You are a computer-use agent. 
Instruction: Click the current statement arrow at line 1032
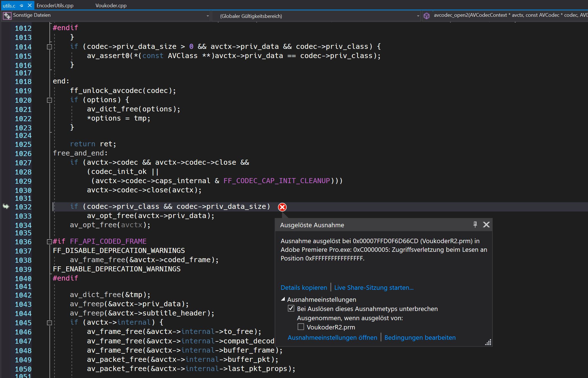coord(6,206)
